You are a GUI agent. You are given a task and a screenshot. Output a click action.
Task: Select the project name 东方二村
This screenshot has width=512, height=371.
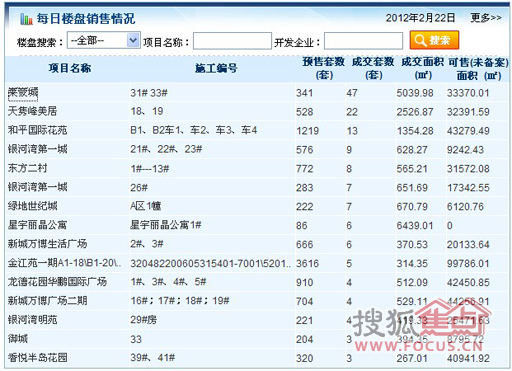click(28, 168)
